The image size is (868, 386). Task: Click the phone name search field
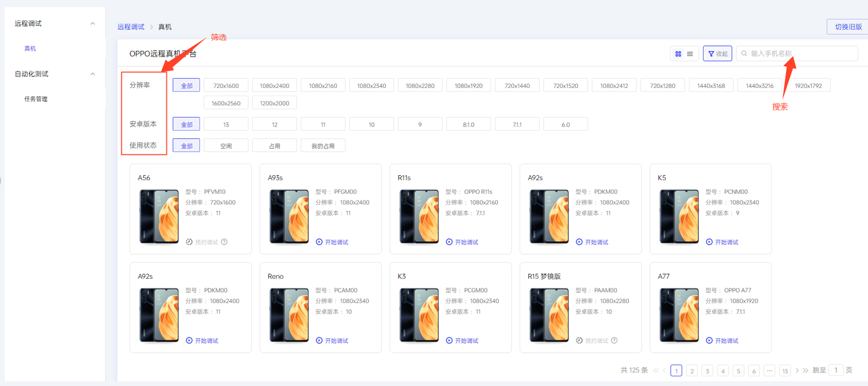point(801,54)
